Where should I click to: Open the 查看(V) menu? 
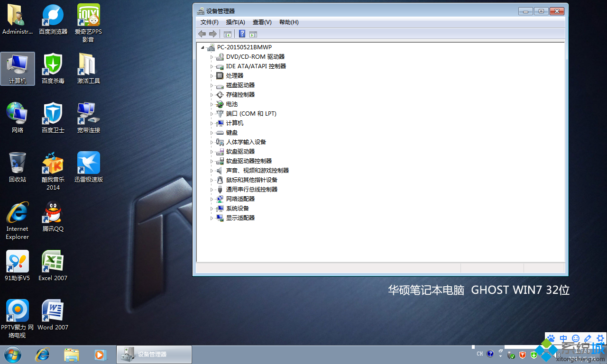click(262, 22)
